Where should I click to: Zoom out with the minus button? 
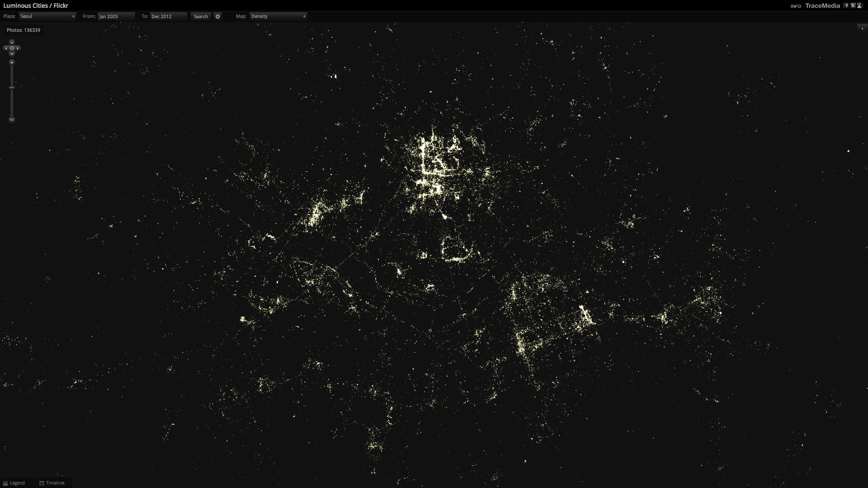[x=12, y=120]
